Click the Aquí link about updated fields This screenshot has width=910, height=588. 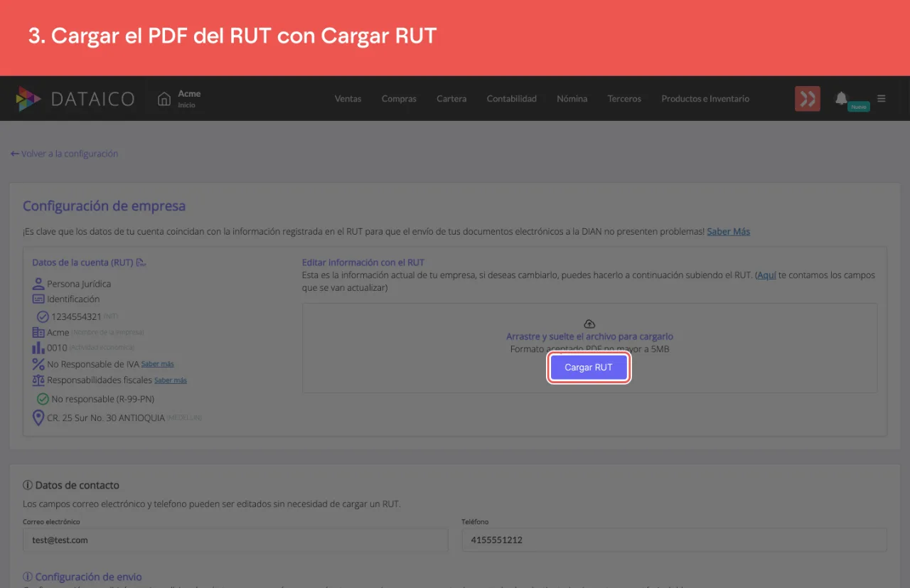[x=766, y=275]
